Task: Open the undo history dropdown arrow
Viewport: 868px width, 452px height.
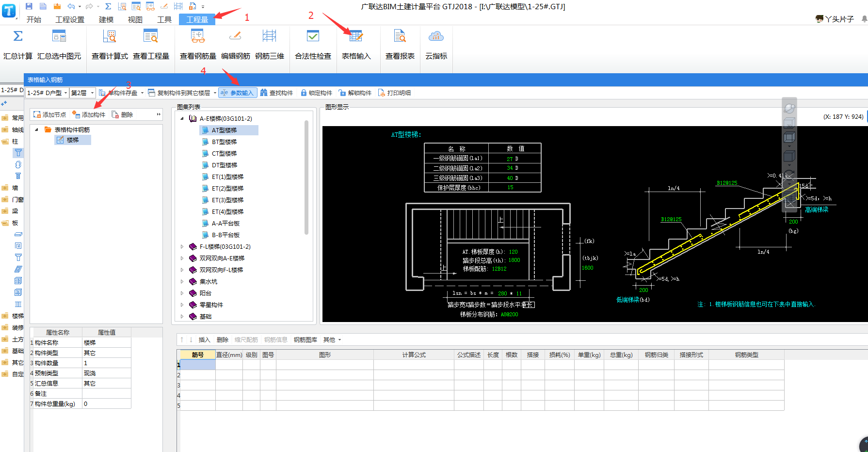Action: 80,7
